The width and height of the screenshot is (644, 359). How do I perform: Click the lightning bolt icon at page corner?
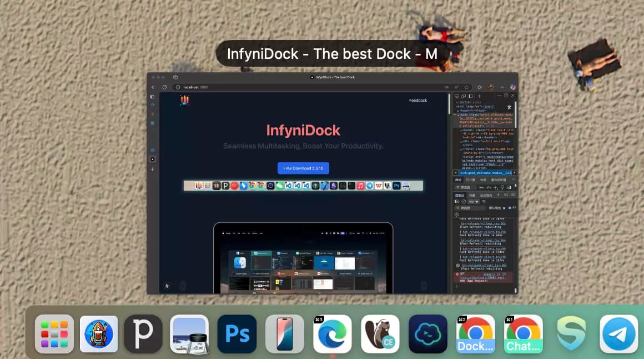pos(167,286)
